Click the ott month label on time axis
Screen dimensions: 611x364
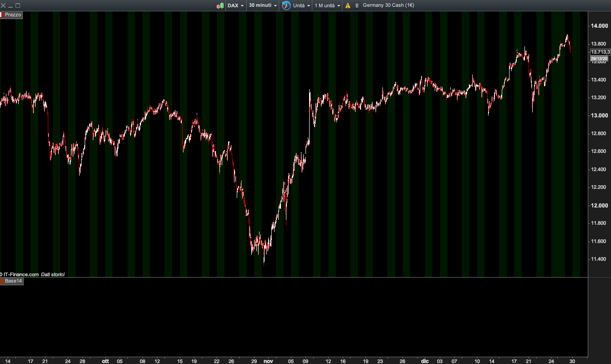pyautogui.click(x=105, y=361)
